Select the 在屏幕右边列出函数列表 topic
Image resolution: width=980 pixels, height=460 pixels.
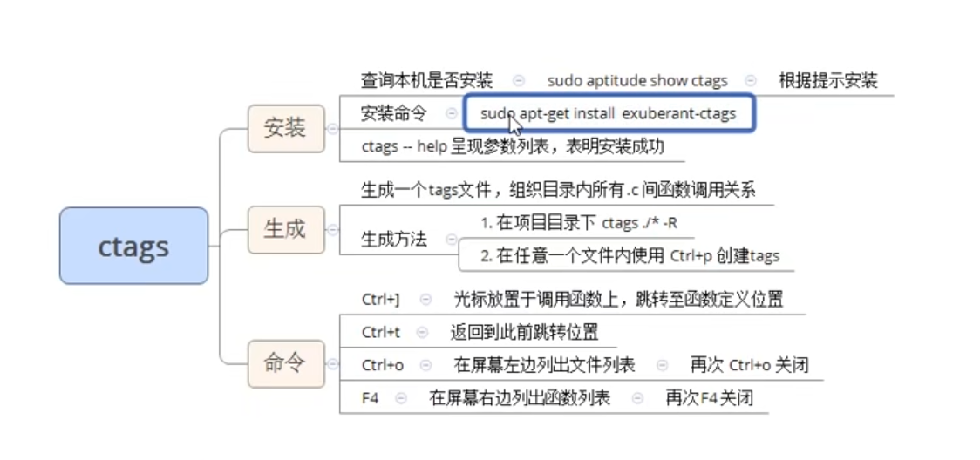[520, 397]
